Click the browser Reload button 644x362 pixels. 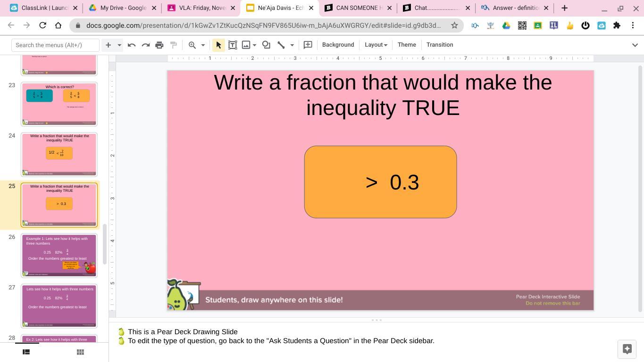(x=42, y=25)
